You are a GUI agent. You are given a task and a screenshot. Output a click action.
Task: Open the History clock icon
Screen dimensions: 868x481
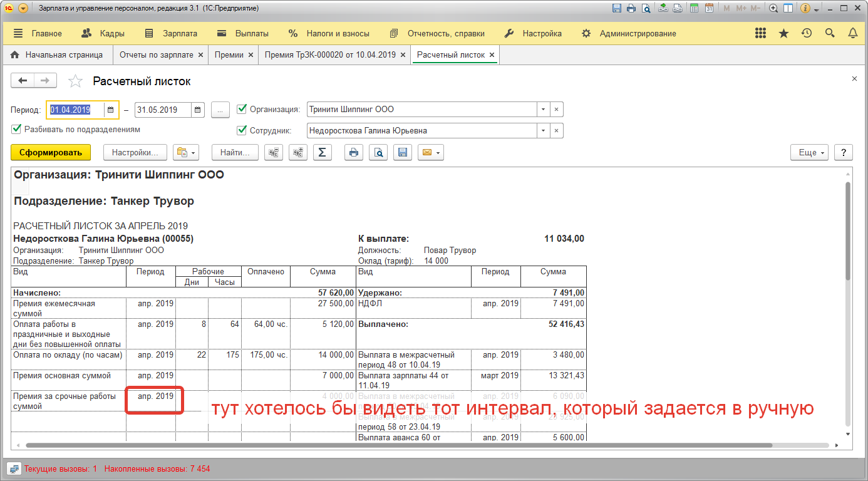[807, 33]
